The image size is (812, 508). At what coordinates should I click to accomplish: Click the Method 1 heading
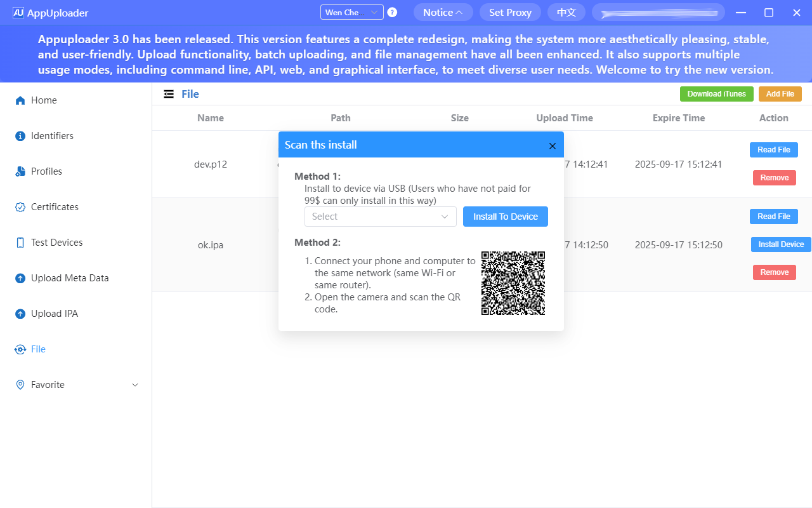tap(318, 177)
